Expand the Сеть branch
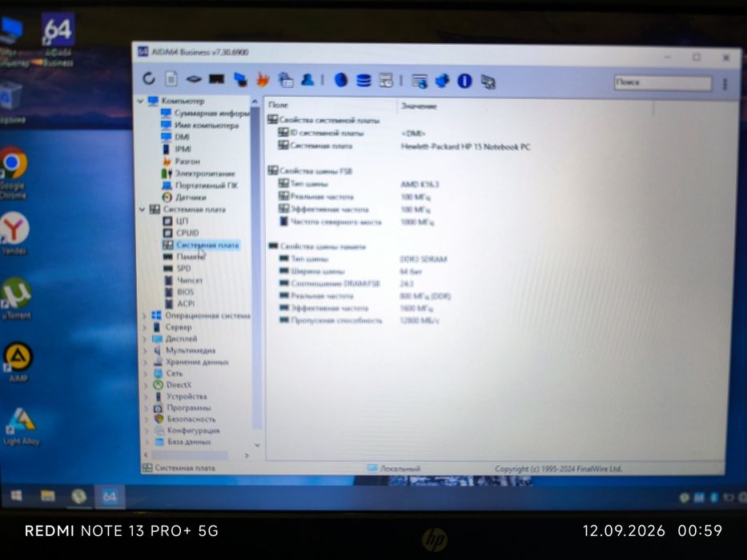Viewport: 747px width, 560px height. (x=145, y=374)
